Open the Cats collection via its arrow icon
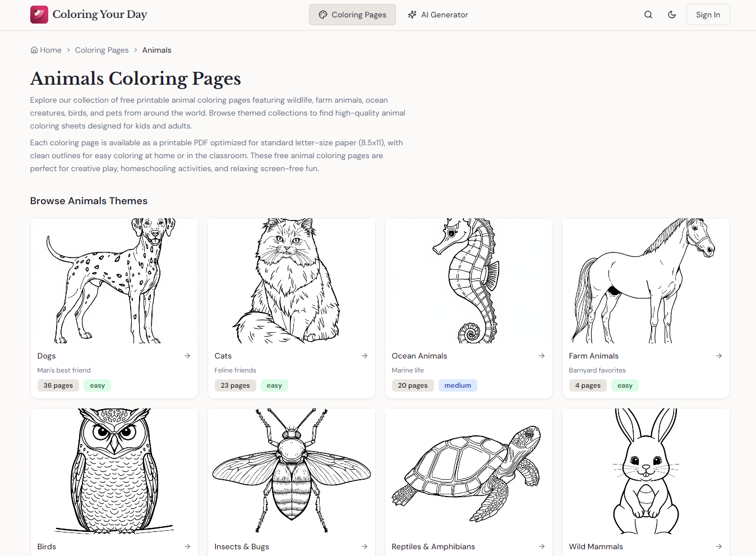Image resolution: width=756 pixels, height=556 pixels. coord(364,355)
